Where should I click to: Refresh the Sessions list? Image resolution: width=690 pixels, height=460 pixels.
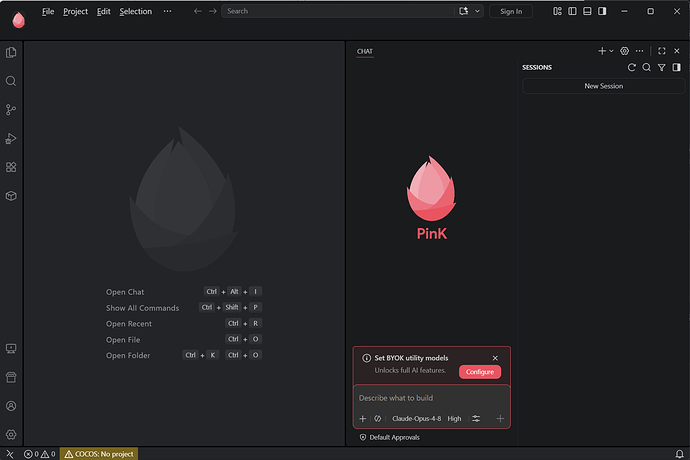631,67
